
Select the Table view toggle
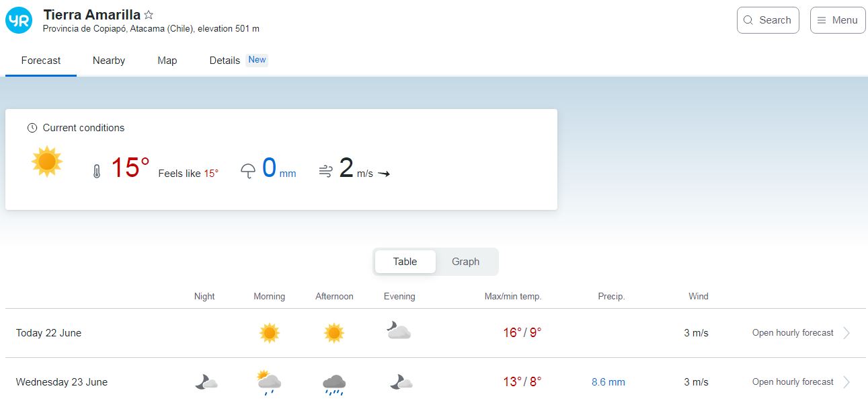click(x=405, y=262)
